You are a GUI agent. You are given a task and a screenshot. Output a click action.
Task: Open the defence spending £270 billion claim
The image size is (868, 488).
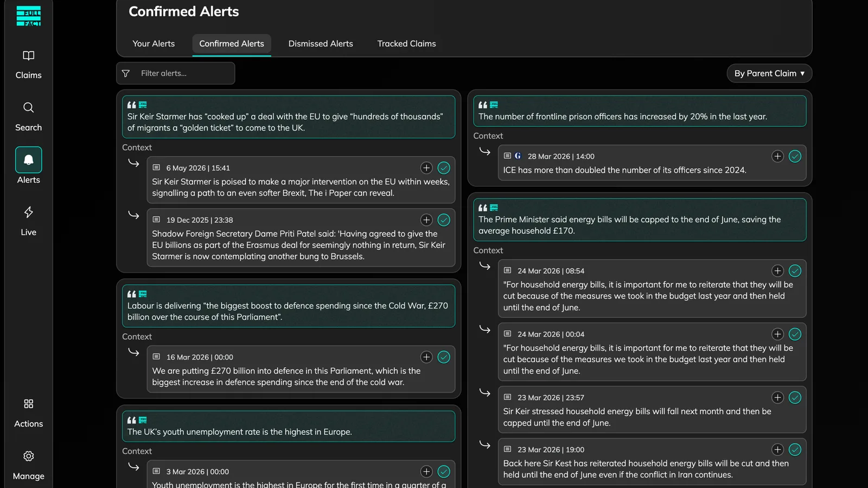click(x=289, y=306)
